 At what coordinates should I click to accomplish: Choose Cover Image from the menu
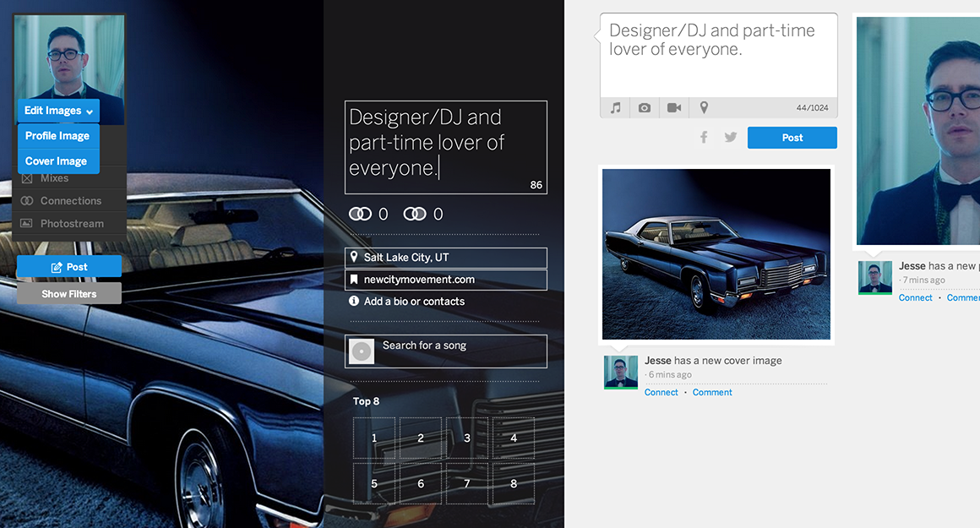[x=57, y=161]
